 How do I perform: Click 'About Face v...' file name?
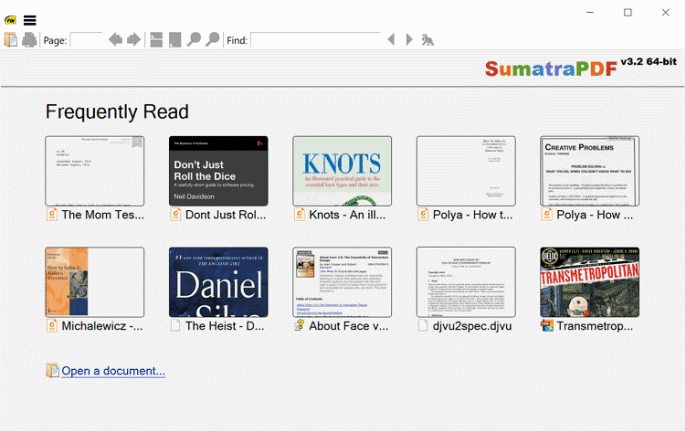click(x=349, y=326)
